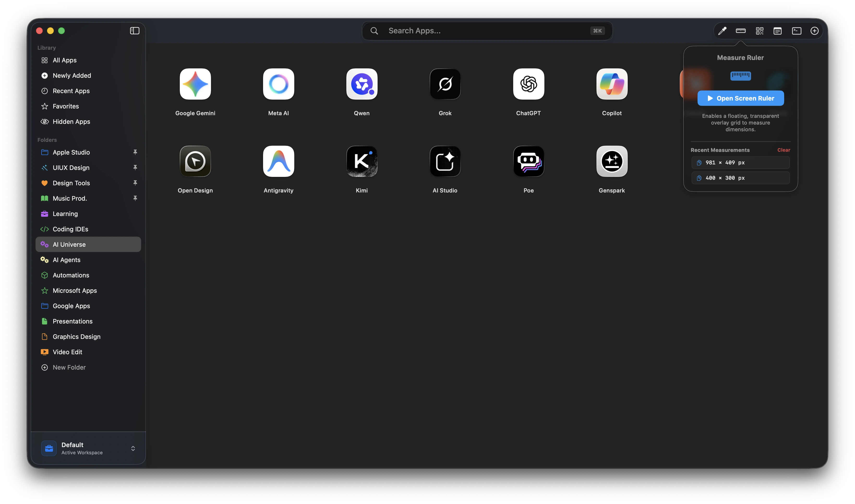Open Newly Added list

tap(88, 75)
